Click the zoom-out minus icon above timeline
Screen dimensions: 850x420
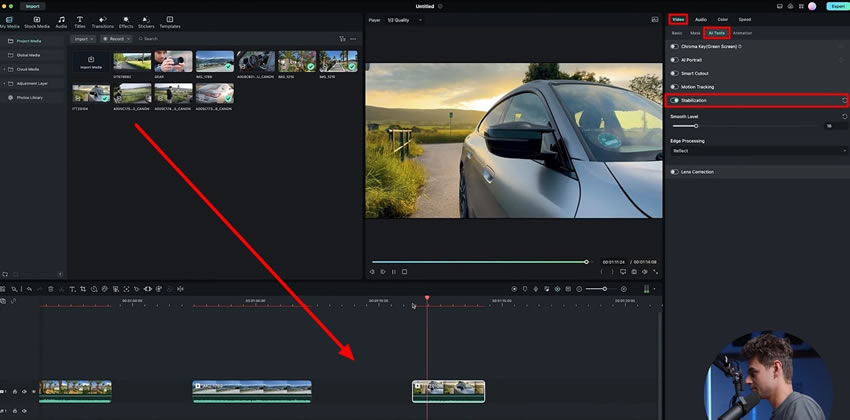tap(579, 289)
